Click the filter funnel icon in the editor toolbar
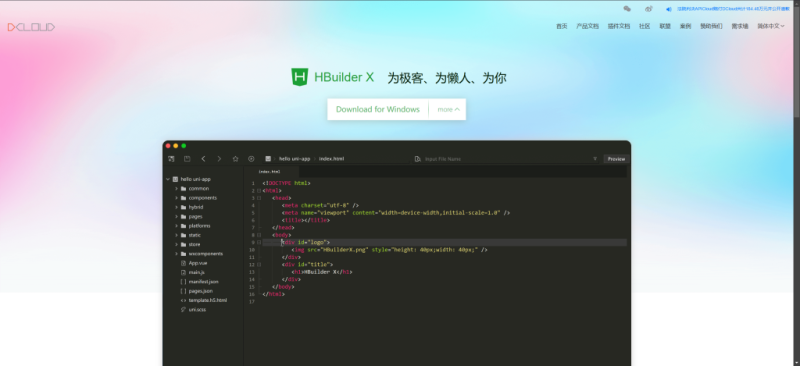 595,159
